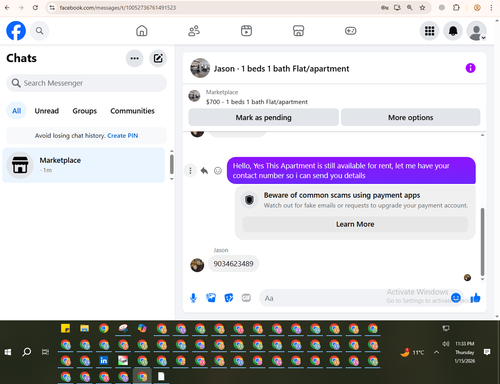Open the Facebook menu grid icon
The width and height of the screenshot is (500, 384).
pyautogui.click(x=429, y=31)
